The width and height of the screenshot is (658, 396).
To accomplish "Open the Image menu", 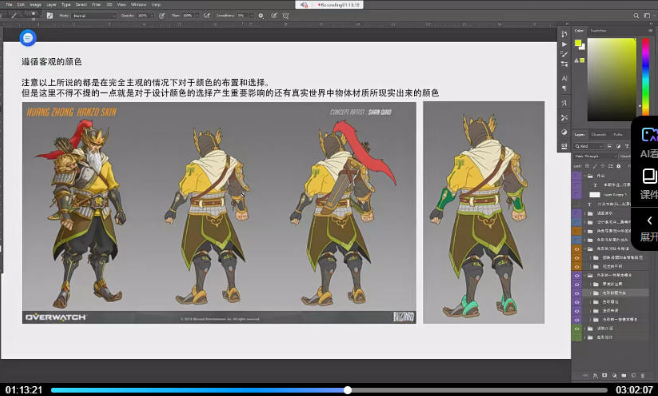I will [x=35, y=5].
